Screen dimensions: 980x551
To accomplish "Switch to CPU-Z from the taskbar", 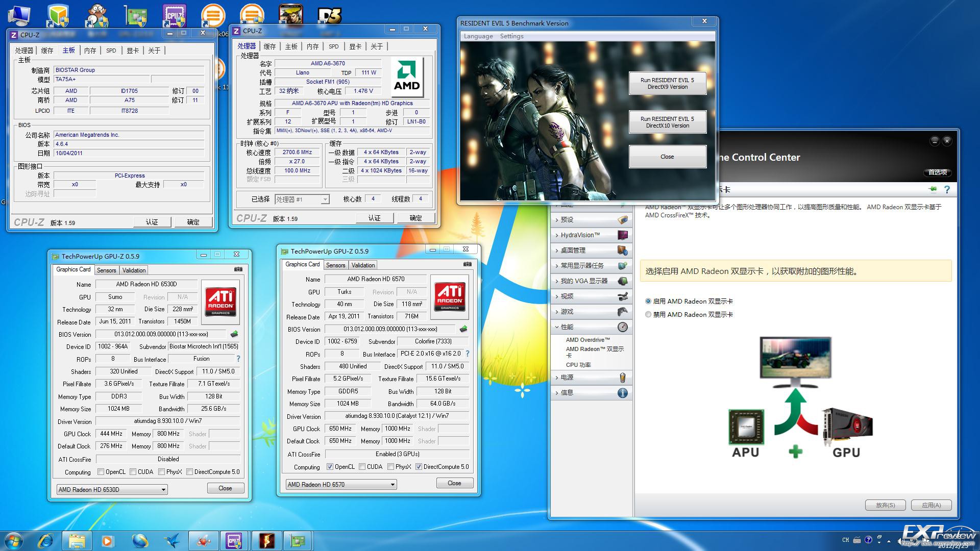I will 234,540.
